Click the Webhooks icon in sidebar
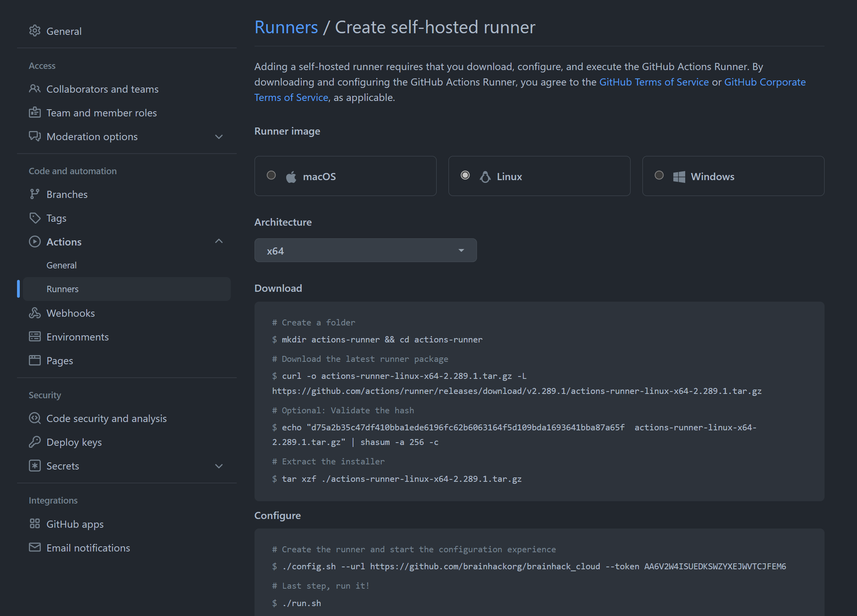This screenshot has height=616, width=857. click(35, 313)
